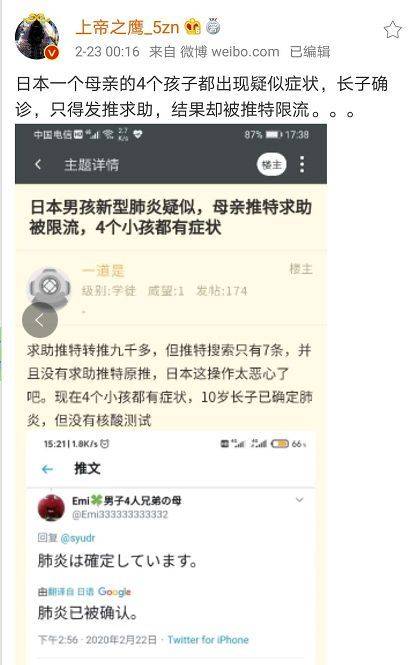The width and height of the screenshot is (410, 665).
Task: Expand the tweet dropdown chevron
Action: (x=299, y=500)
